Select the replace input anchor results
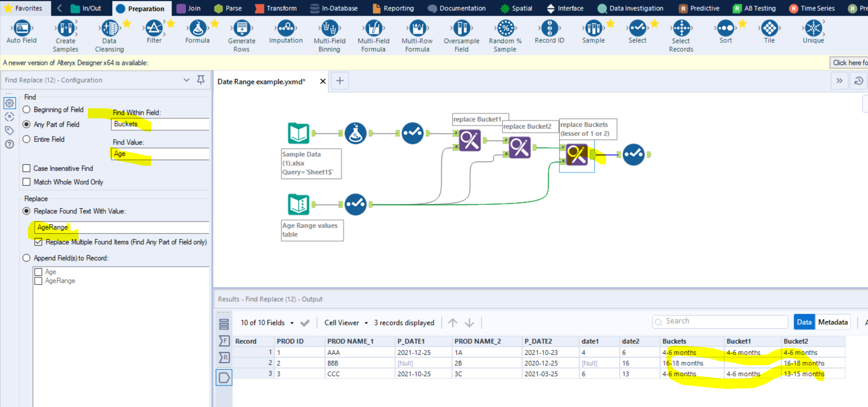The image size is (868, 407). tap(224, 357)
